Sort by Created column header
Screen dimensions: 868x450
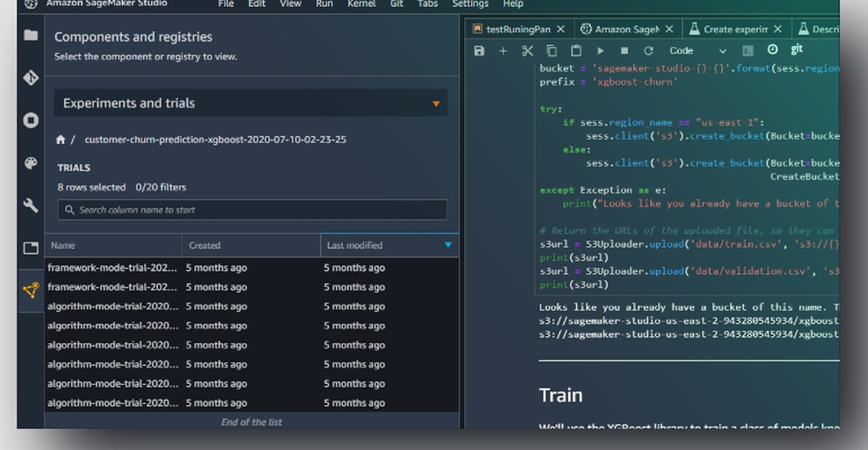[x=251, y=245]
